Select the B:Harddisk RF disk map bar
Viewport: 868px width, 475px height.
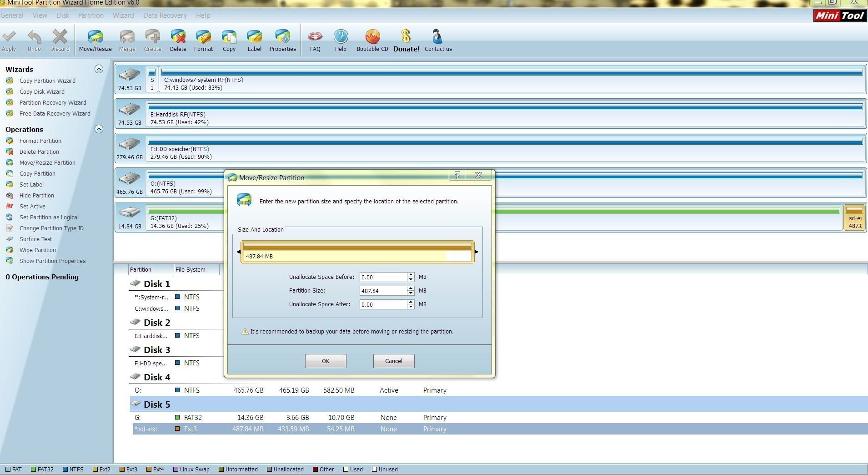(x=505, y=114)
